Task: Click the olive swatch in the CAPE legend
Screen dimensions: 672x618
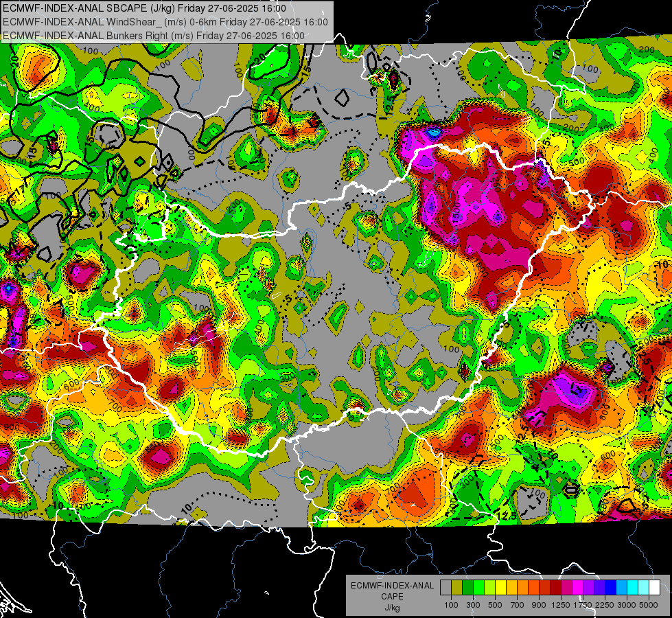Action: point(456,588)
